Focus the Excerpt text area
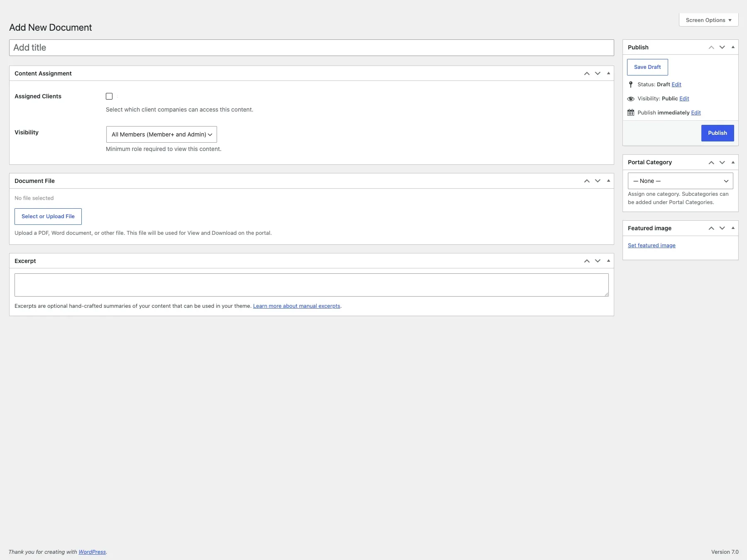This screenshot has width=747, height=560. (x=312, y=285)
